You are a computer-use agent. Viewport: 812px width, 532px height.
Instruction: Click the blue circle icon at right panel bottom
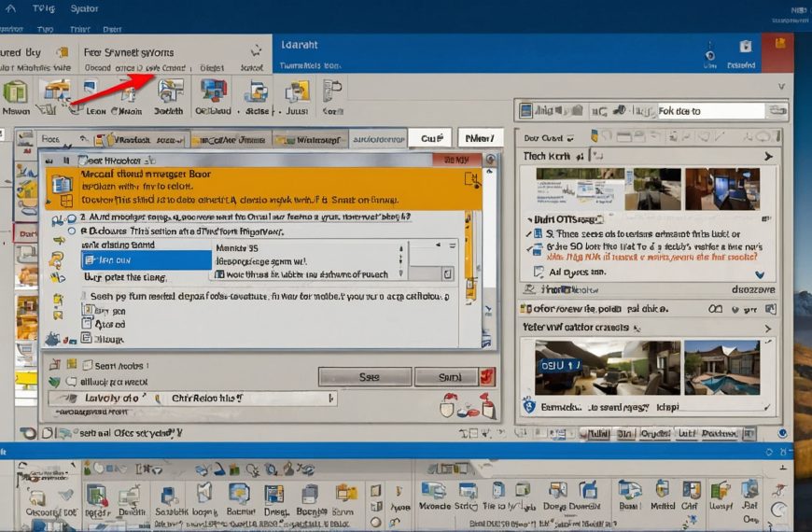click(782, 433)
